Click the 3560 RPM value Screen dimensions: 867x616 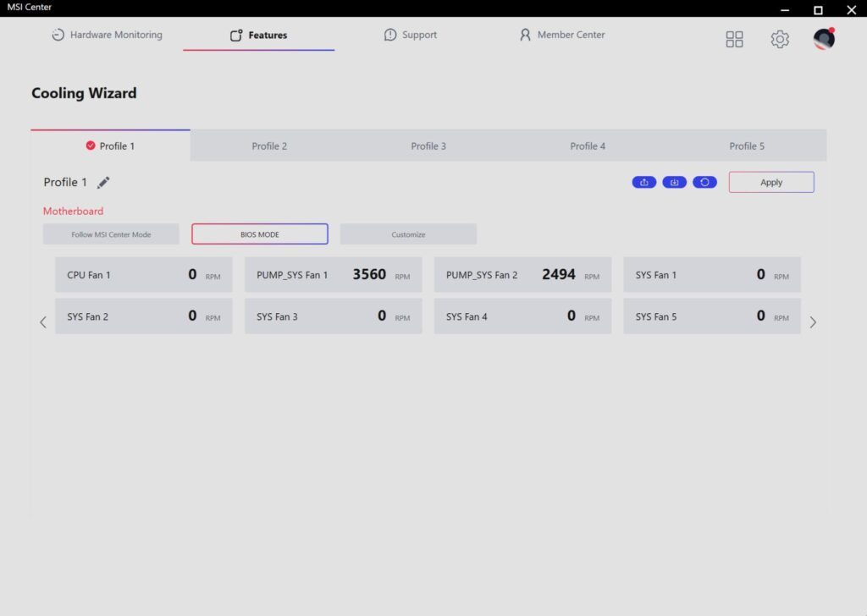coord(369,274)
